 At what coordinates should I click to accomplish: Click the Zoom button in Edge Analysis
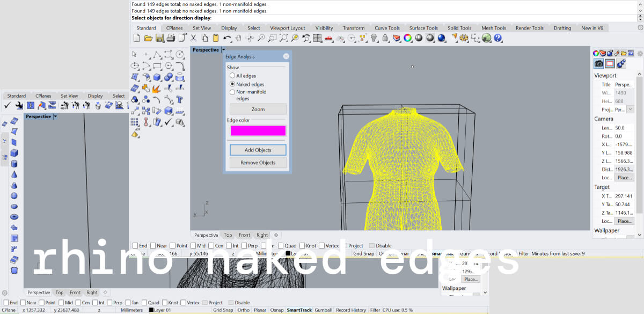click(258, 109)
